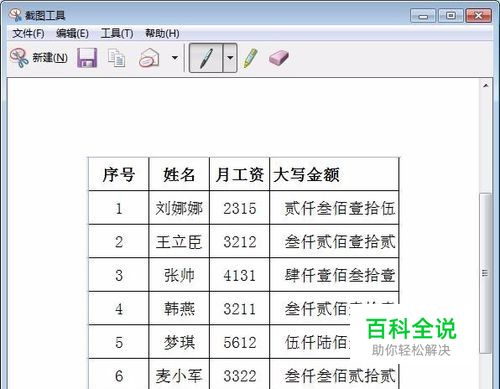Image resolution: width=500 pixels, height=389 pixels.
Task: Click the name cell 刘娜娜
Action: pos(179,208)
